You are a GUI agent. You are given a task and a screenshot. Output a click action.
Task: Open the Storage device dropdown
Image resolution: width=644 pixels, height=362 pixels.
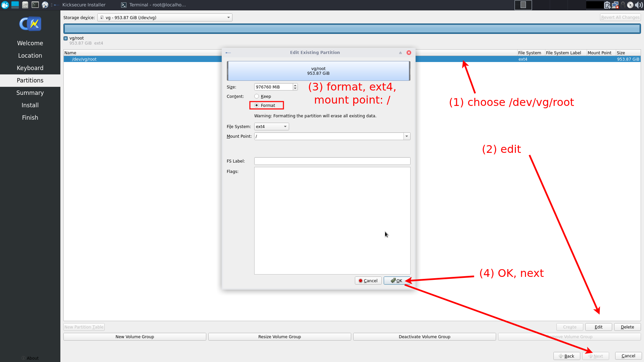165,17
